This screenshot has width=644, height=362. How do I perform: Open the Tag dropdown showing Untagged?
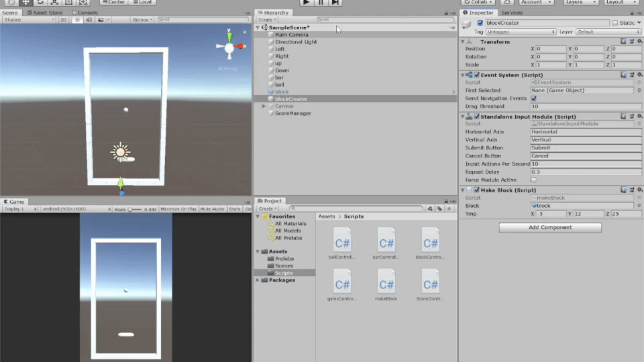click(x=522, y=32)
